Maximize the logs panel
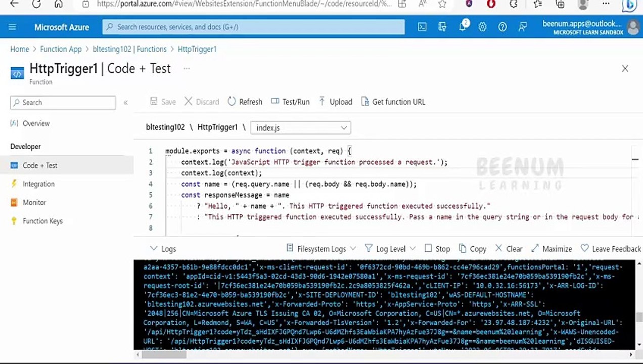Viewport: 643px width, 364px height. coord(552,249)
